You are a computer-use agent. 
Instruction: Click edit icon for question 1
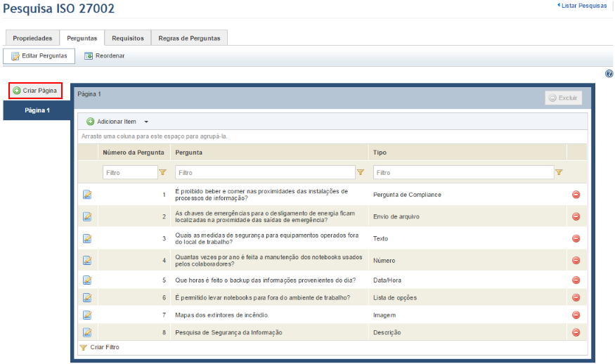click(87, 195)
